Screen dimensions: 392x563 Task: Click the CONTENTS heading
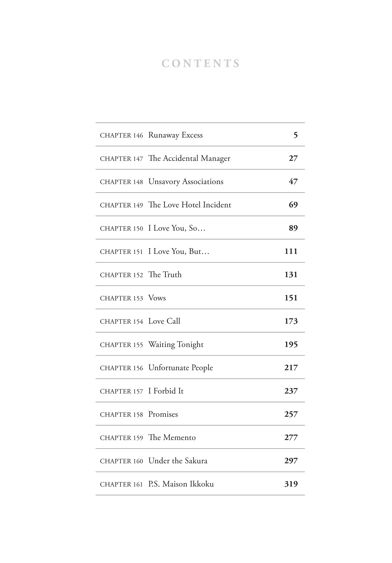click(200, 63)
